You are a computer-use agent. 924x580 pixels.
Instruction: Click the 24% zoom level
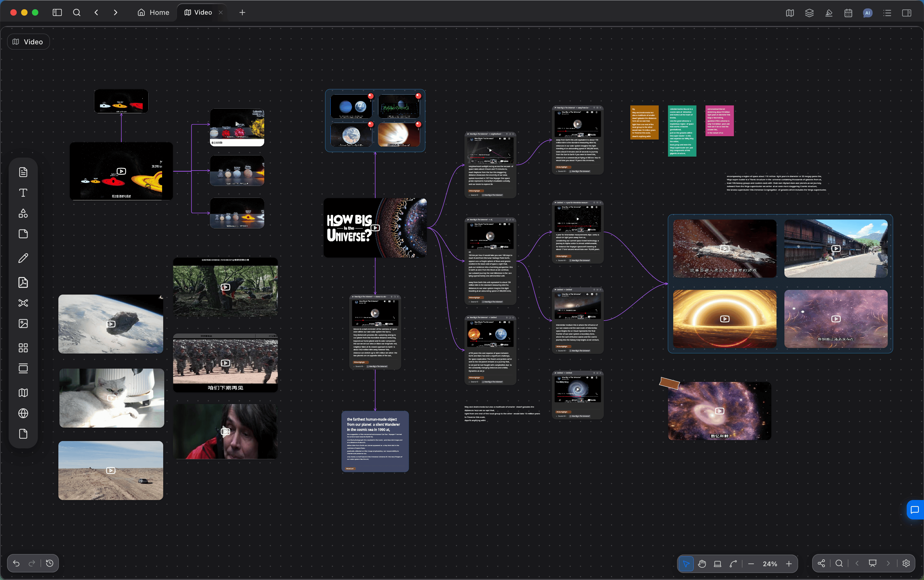(x=770, y=564)
